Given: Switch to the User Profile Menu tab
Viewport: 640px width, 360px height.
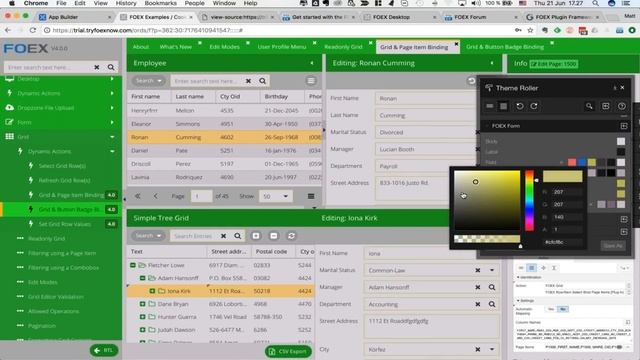Looking at the screenshot, I should click(x=282, y=47).
